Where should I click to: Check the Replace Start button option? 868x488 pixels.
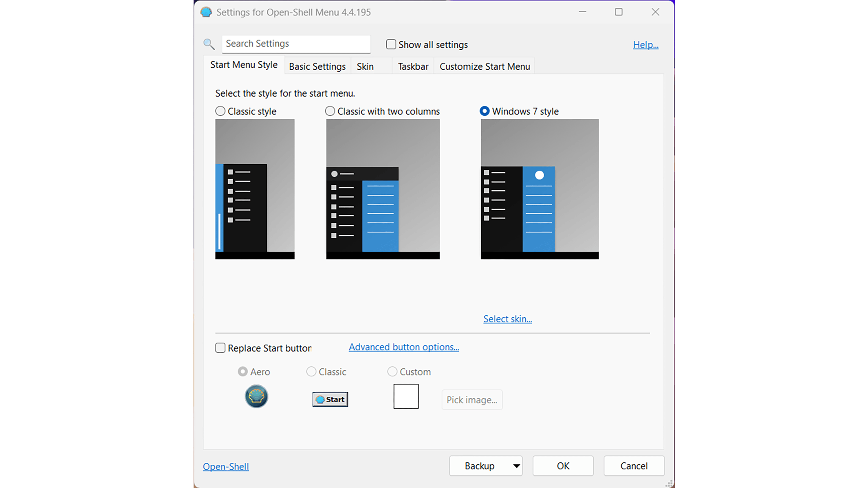[220, 348]
